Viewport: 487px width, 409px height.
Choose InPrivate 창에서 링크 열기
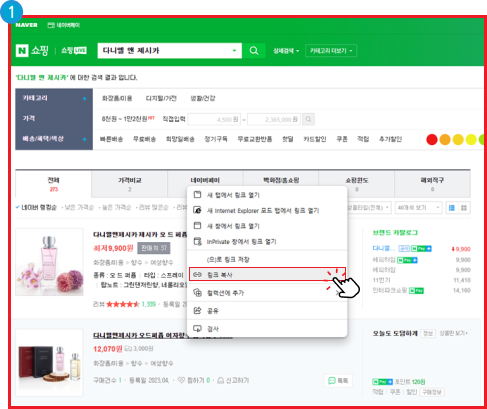point(268,242)
